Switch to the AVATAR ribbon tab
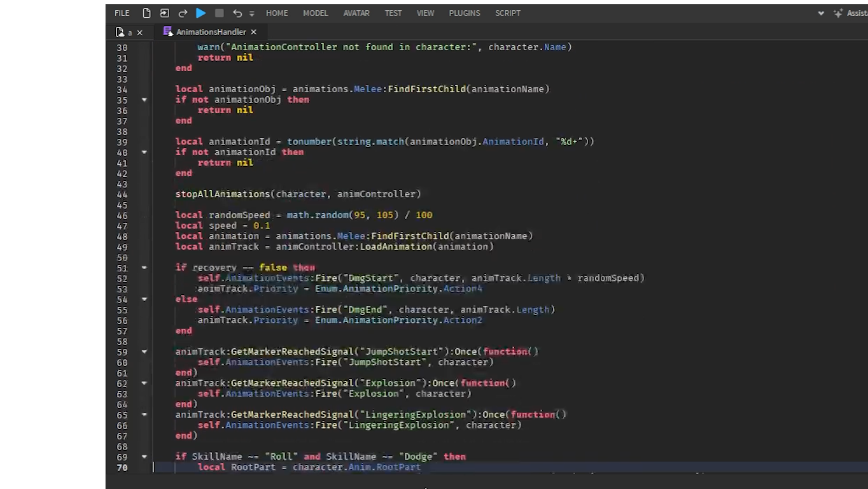The image size is (868, 489). coord(356,13)
